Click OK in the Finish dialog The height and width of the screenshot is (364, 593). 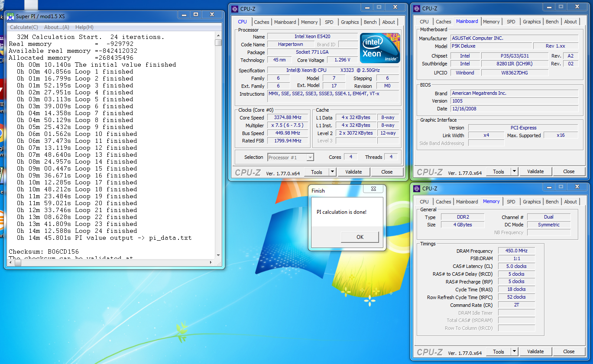pyautogui.click(x=360, y=237)
